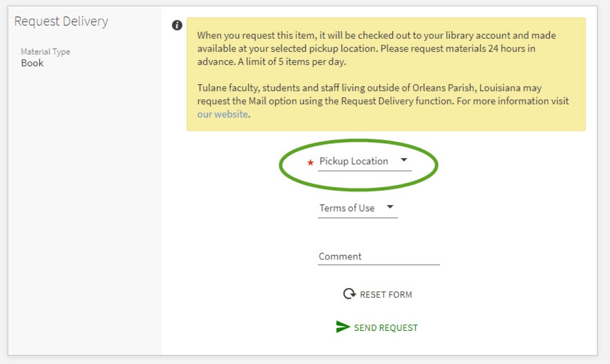This screenshot has width=610, height=364.
Task: Click the underline beneath the Comment field
Action: click(x=378, y=265)
